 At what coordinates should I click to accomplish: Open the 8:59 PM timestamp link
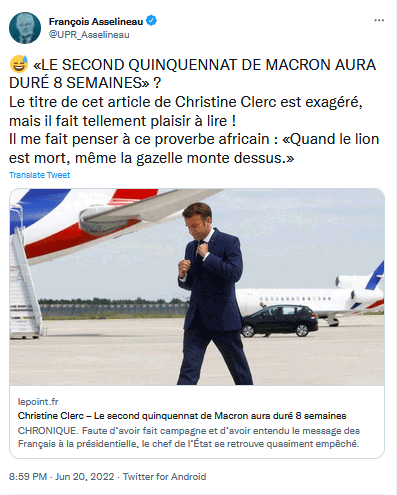[x=28, y=477]
